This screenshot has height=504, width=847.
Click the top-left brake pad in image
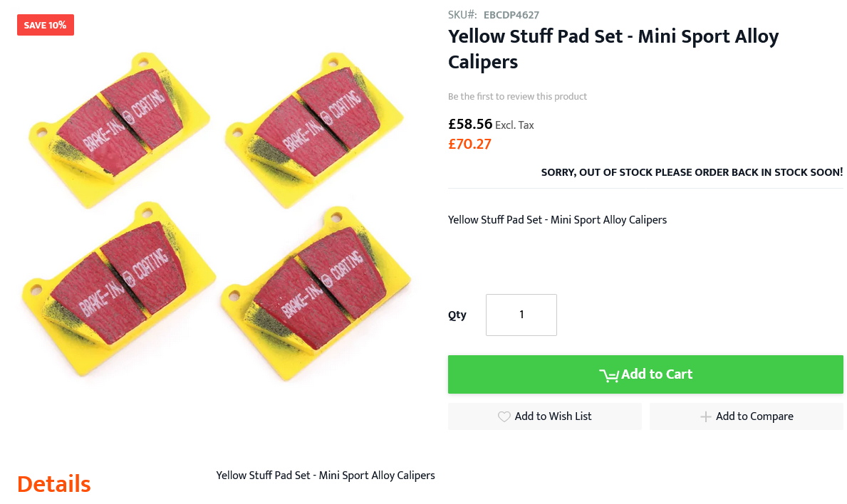pyautogui.click(x=119, y=130)
